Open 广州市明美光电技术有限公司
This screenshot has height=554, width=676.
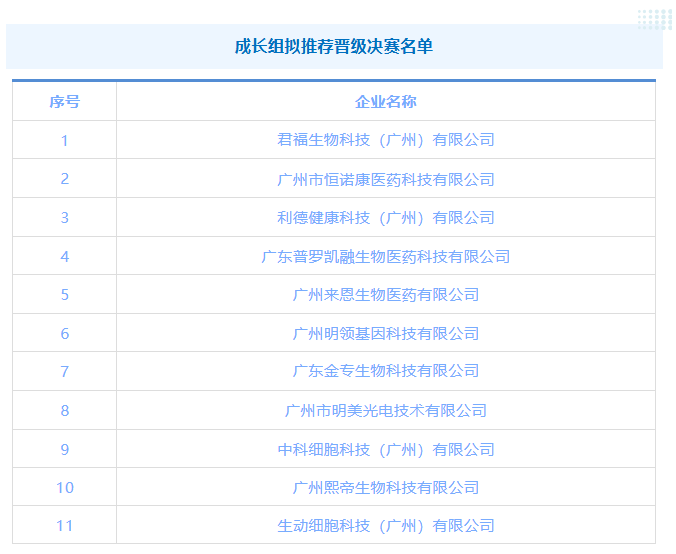385,410
